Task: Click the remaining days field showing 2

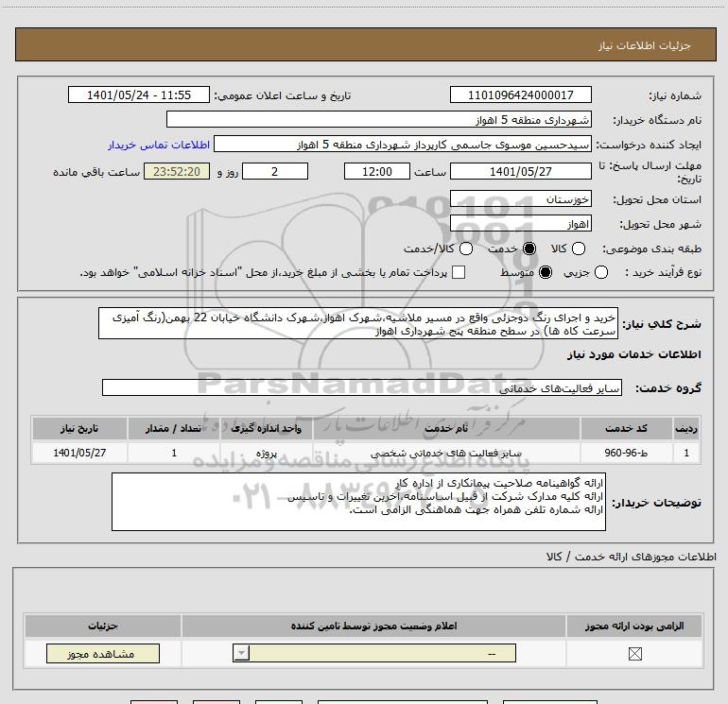Action: 275,171
